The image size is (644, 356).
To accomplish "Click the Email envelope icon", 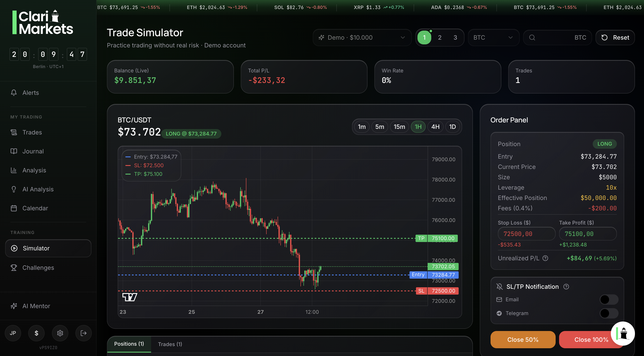I will tap(499, 300).
